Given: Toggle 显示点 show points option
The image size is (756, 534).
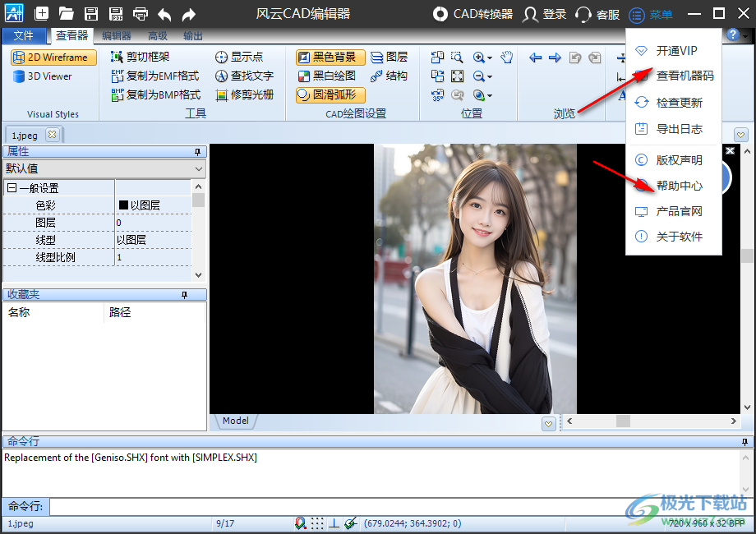Looking at the screenshot, I should click(x=239, y=57).
